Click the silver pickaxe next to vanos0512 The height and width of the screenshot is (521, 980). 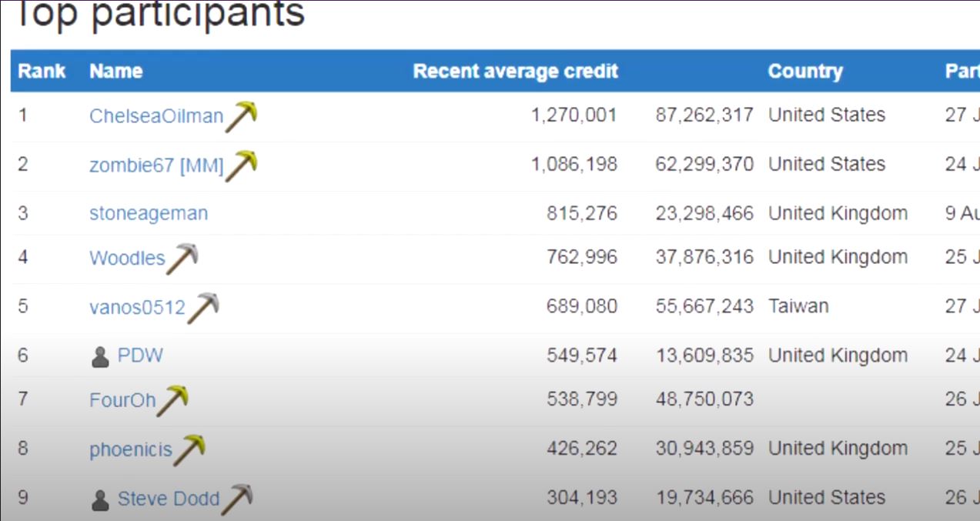coord(203,308)
